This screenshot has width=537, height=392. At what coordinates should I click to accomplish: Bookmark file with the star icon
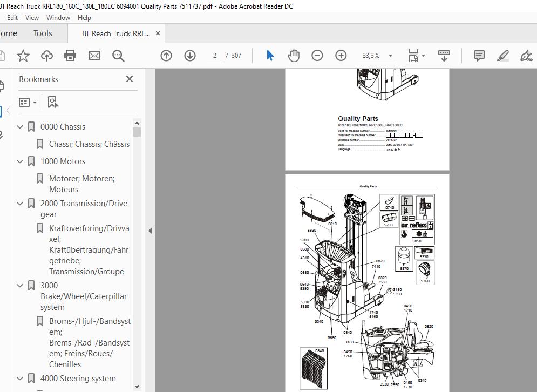(23, 56)
